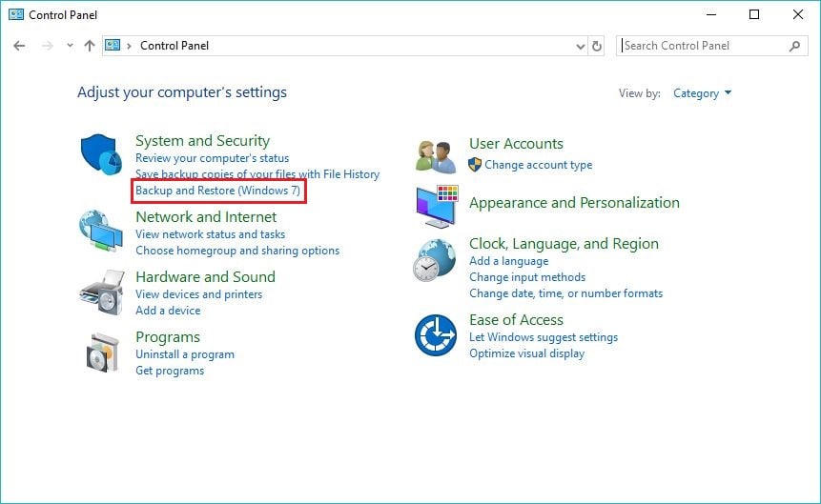This screenshot has height=504, width=821.
Task: Open the Ease of Access circular icon
Action: 436,335
